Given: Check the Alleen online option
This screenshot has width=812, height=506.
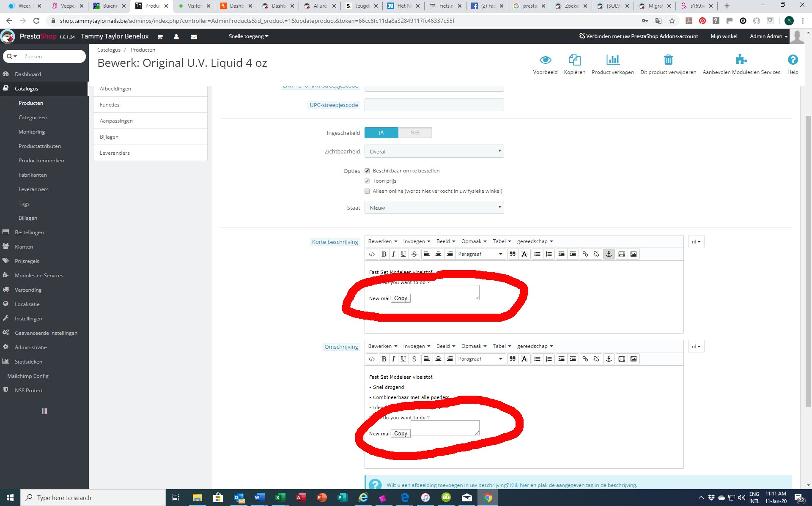Looking at the screenshot, I should point(367,191).
